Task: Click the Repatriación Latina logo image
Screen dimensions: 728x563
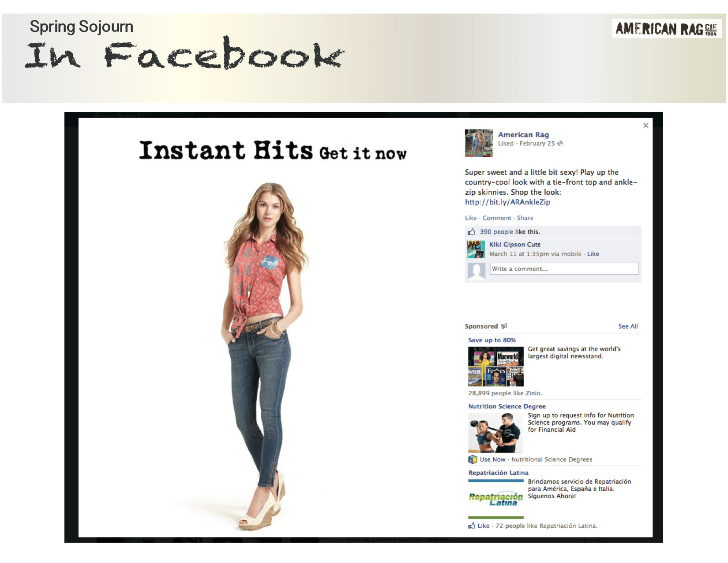Action: tap(496, 499)
